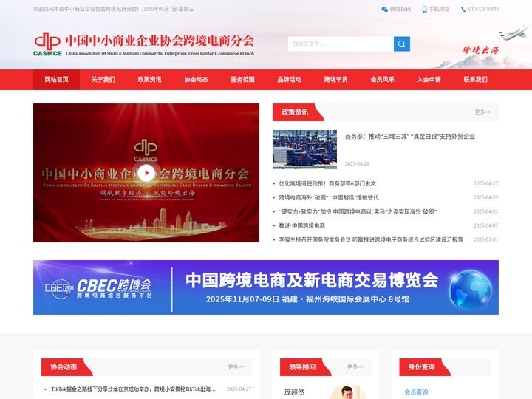Open the 品牌活动 navigation item
Viewport: 532px width, 399px height.
pyautogui.click(x=290, y=79)
